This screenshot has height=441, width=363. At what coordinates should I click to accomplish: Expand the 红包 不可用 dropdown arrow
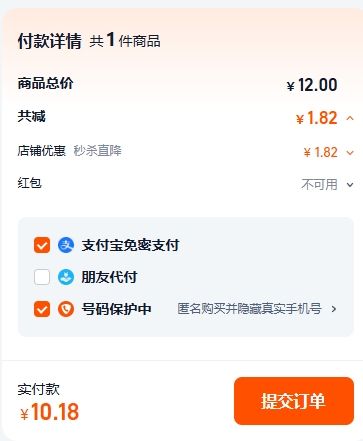[350, 184]
